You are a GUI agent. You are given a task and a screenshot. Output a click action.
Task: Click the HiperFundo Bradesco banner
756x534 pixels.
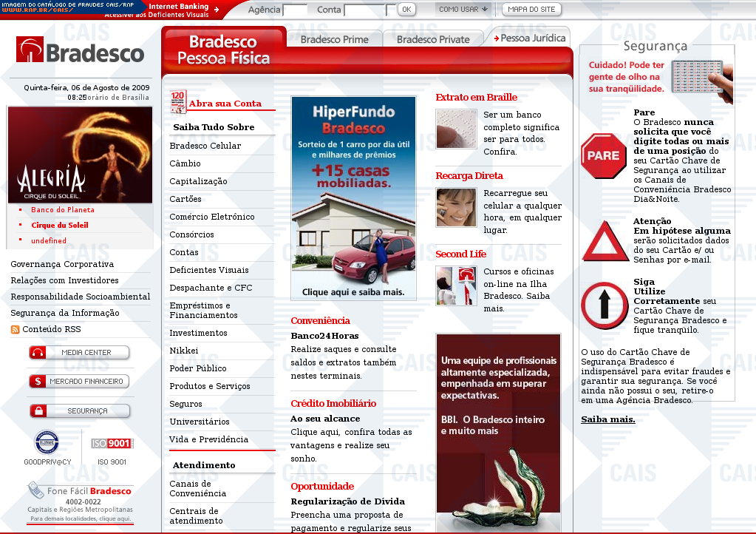(x=353, y=198)
